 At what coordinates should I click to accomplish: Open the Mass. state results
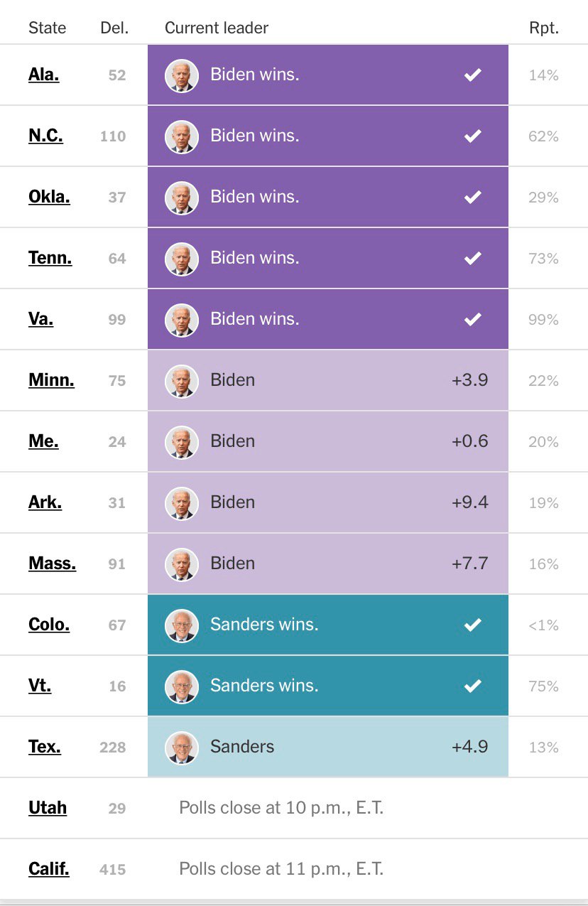point(52,563)
